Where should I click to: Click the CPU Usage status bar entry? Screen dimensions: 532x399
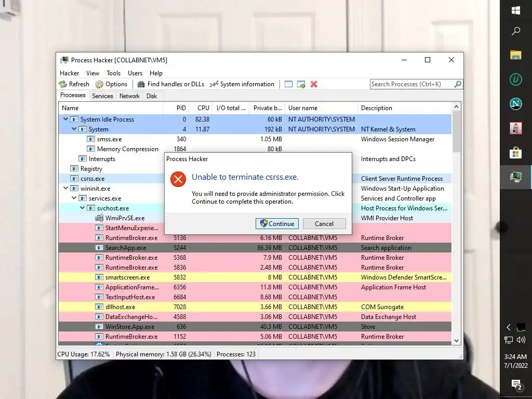pyautogui.click(x=84, y=354)
